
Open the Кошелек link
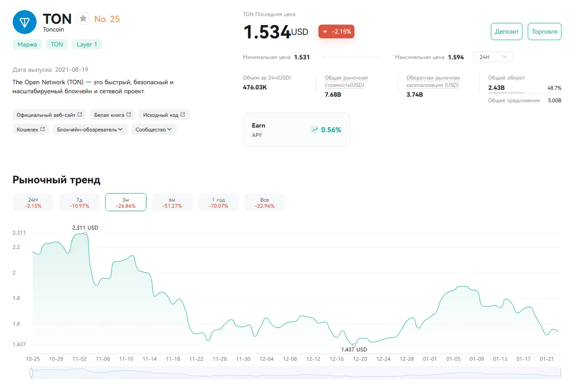click(x=31, y=129)
